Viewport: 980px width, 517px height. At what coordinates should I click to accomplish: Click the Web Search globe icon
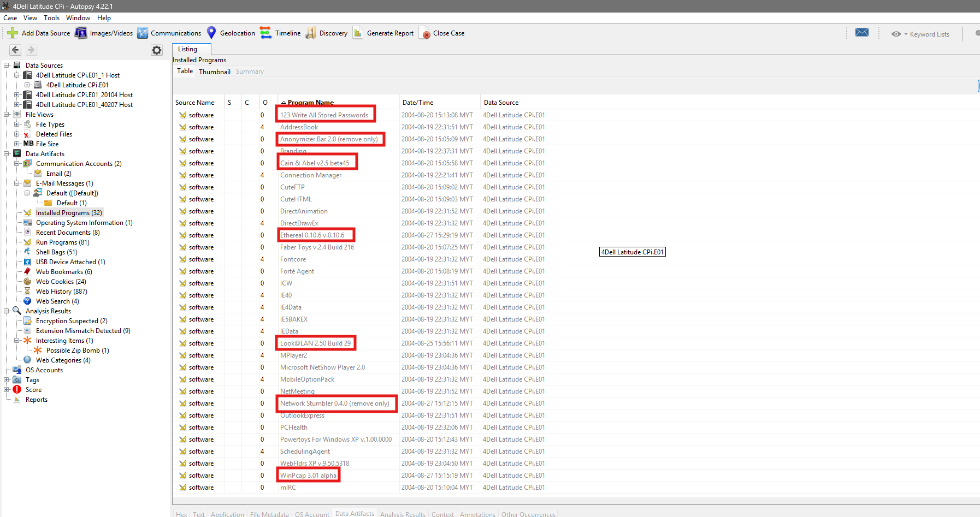pos(27,301)
